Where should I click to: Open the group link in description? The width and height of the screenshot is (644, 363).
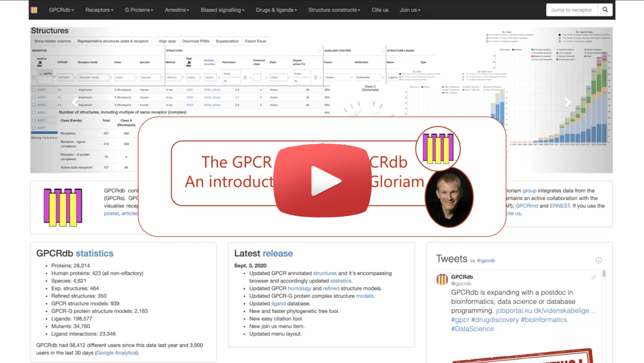pos(529,191)
